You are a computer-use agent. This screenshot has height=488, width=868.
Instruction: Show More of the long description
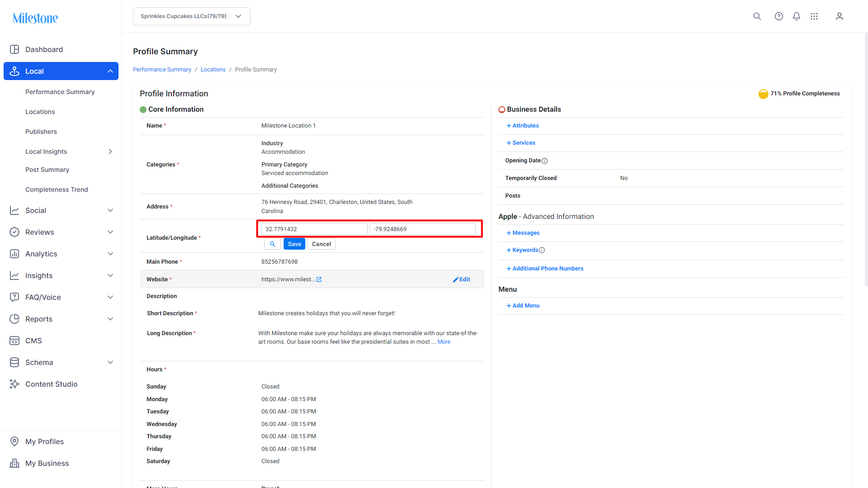click(444, 342)
